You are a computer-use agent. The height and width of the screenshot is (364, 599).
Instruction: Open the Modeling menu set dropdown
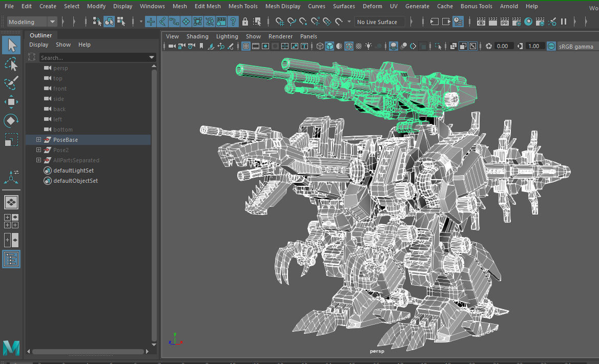[x=32, y=22]
